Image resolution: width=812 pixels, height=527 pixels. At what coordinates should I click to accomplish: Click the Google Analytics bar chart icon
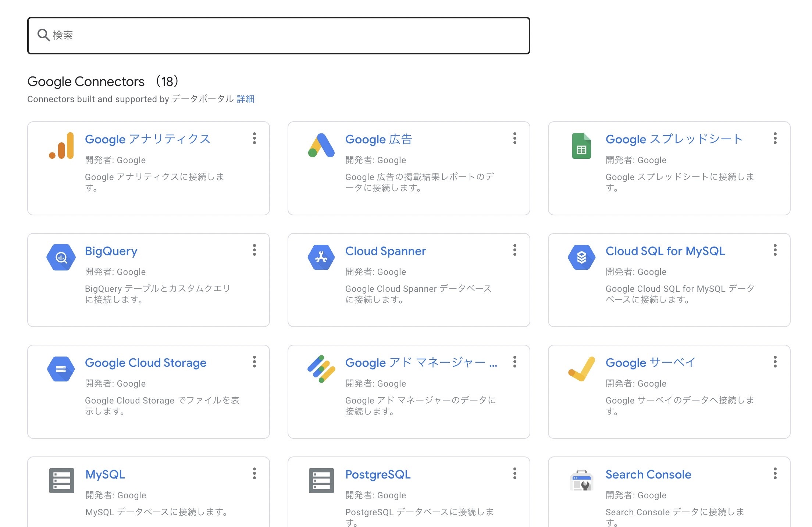[61, 146]
